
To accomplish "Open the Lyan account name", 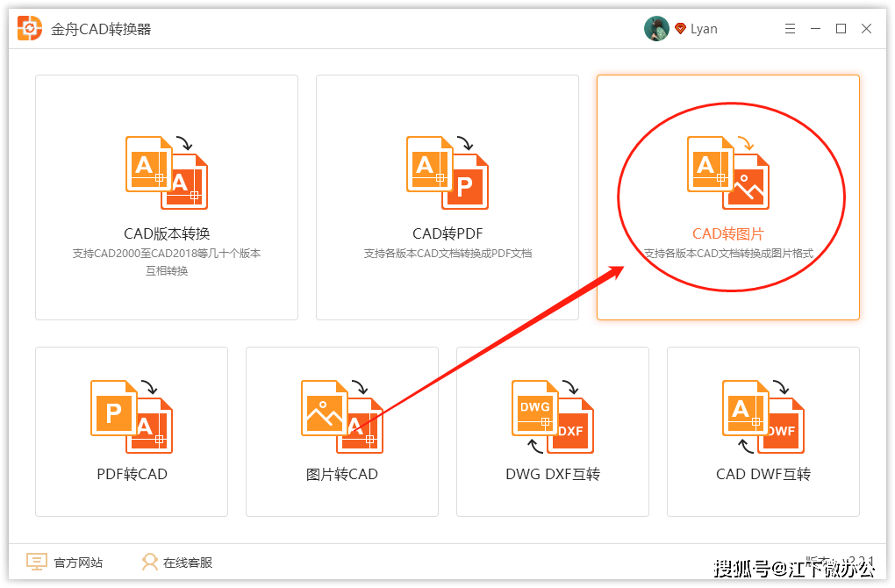I will click(x=704, y=29).
